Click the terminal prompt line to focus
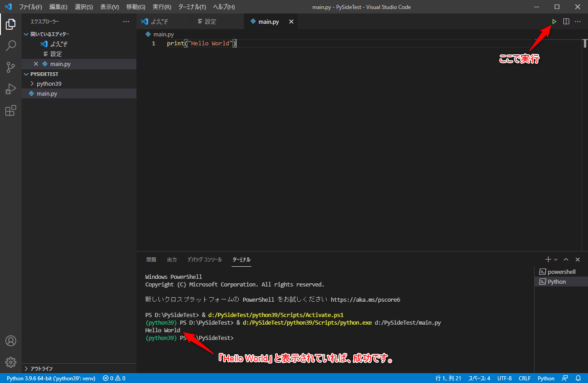The height and width of the screenshot is (383, 588). (x=190, y=338)
